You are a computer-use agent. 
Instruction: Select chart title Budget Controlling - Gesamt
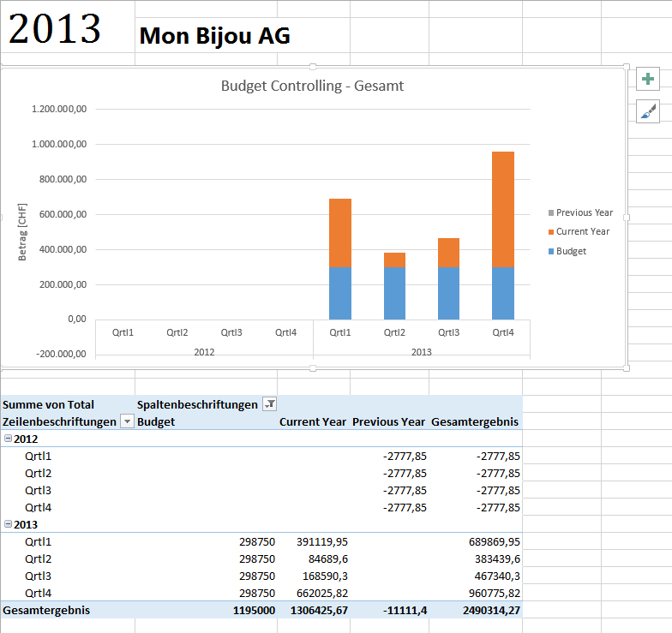click(x=312, y=86)
